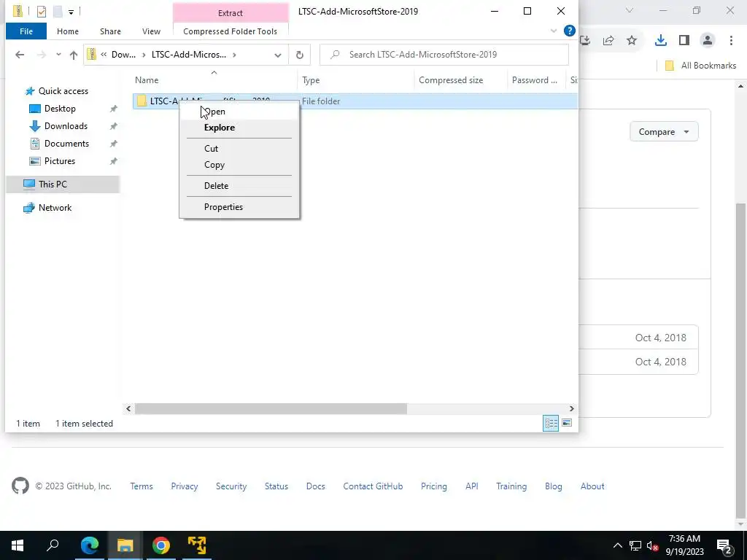The height and width of the screenshot is (560, 747).
Task: Open the Security footer link
Action: click(231, 486)
